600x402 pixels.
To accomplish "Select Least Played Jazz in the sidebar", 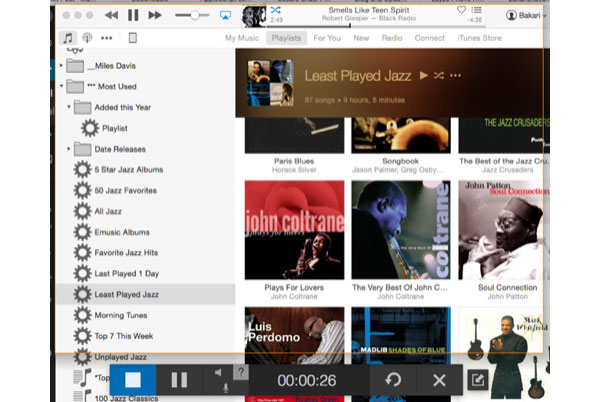I will click(146, 294).
